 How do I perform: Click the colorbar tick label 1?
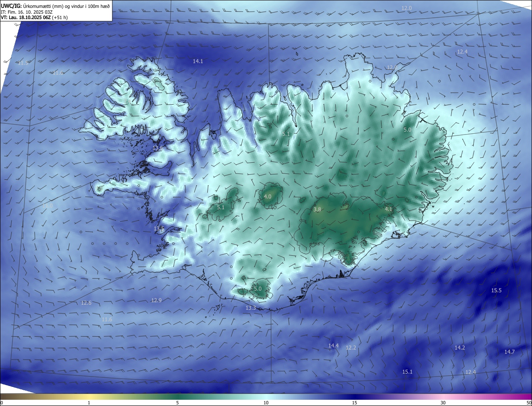[x=89, y=403]
